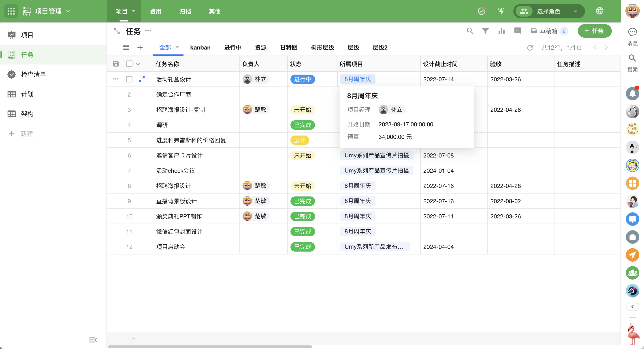The image size is (644, 349).
Task: Click the comments bubble icon in toolbar
Action: coord(517,31)
